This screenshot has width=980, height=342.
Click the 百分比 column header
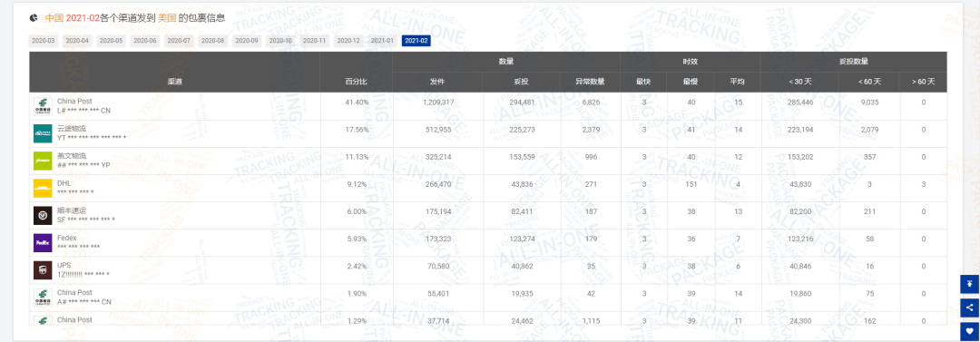point(357,82)
